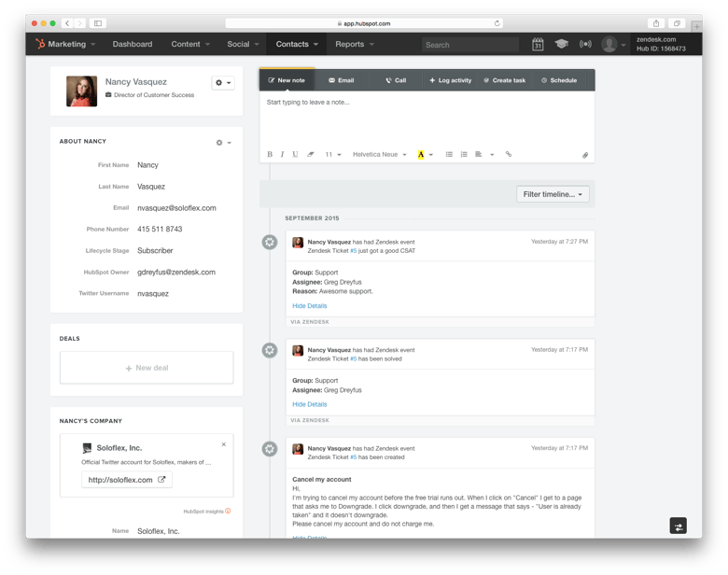Select the New note tab
Viewport: 728px width, 575px height.
pos(287,80)
